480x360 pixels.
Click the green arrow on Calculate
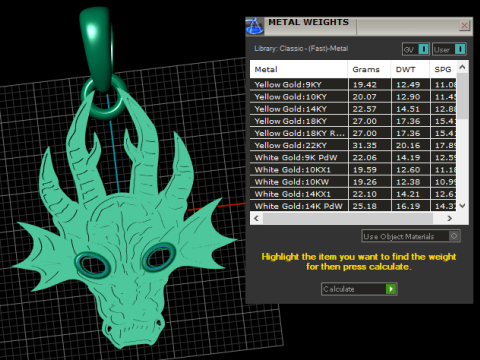(391, 289)
